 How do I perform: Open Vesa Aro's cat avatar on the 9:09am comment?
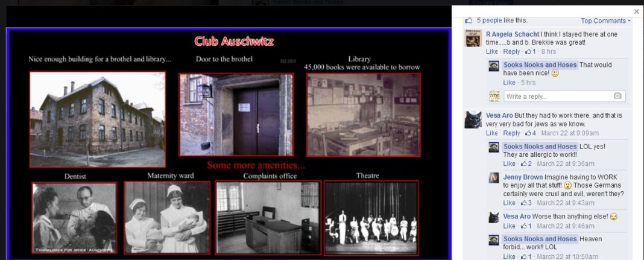[x=473, y=120]
